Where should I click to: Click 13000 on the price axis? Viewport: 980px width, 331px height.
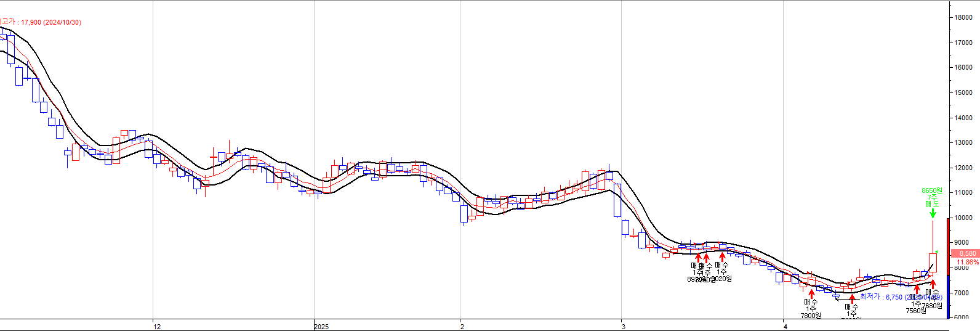coord(963,142)
